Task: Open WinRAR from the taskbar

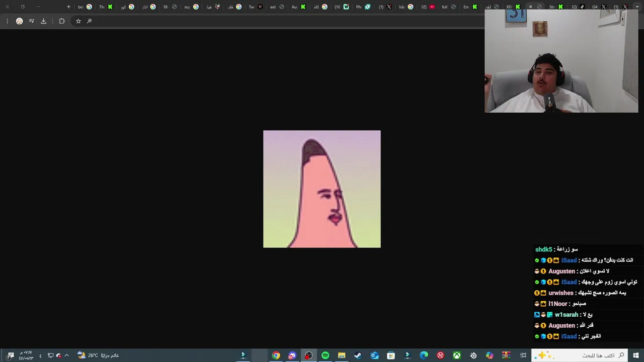Action: (506, 355)
